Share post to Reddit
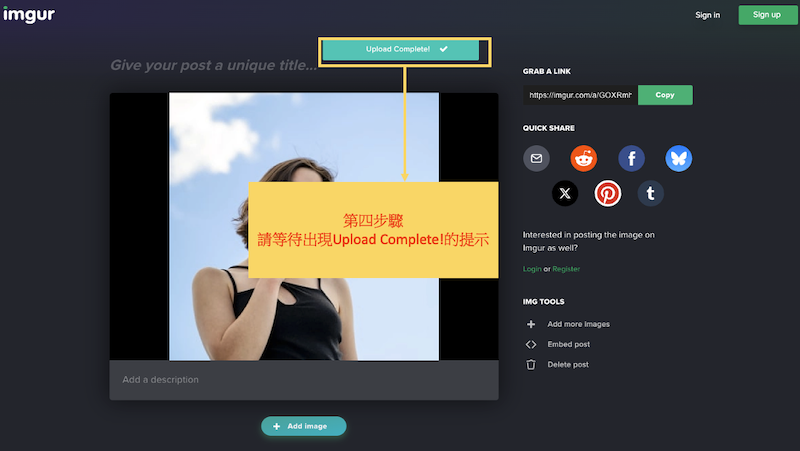This screenshot has width=800, height=451. [x=583, y=158]
